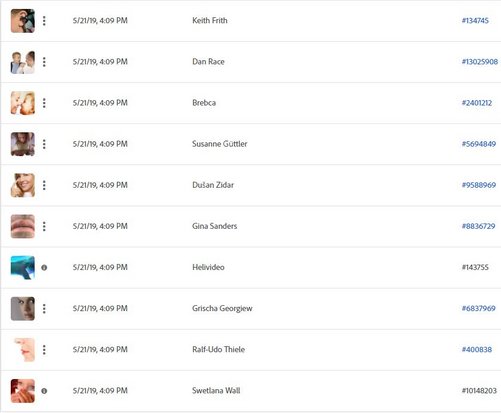Select the Ralf-Udo Thiele profile thumbnail
501x413 pixels.
(23, 350)
